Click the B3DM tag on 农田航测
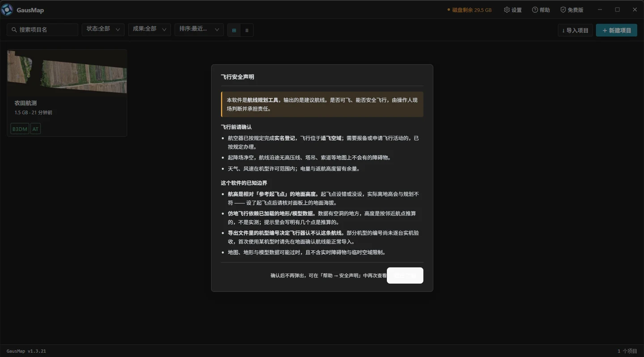 point(20,129)
